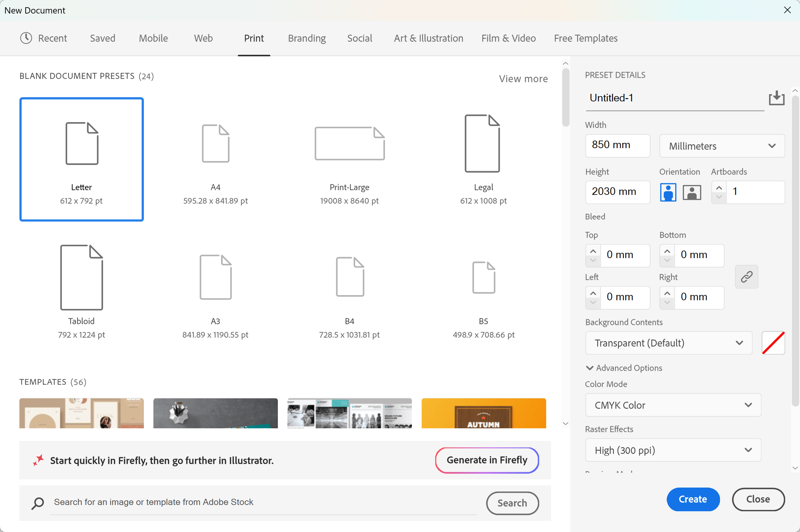Screen dimensions: 800x532
Task: Pick the Print-Large preset
Action: click(349, 159)
